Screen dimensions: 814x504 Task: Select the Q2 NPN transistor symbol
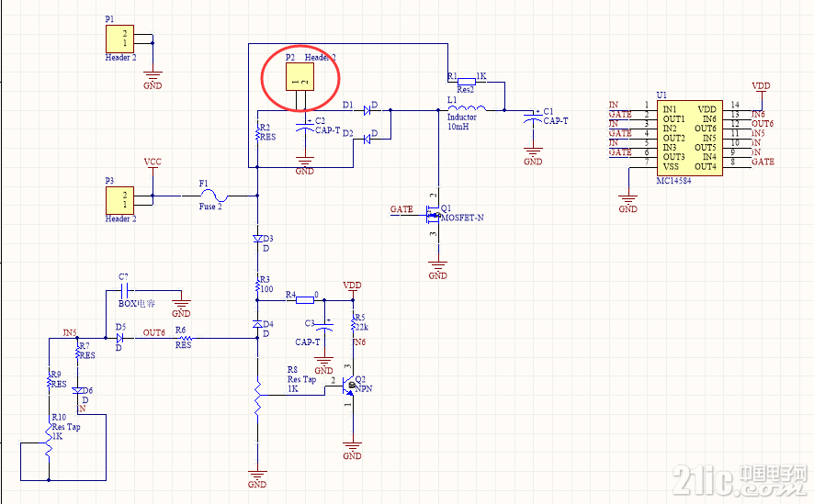pyautogui.click(x=350, y=385)
